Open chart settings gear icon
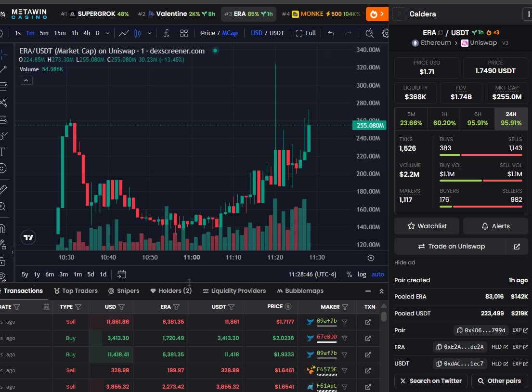 386,33
